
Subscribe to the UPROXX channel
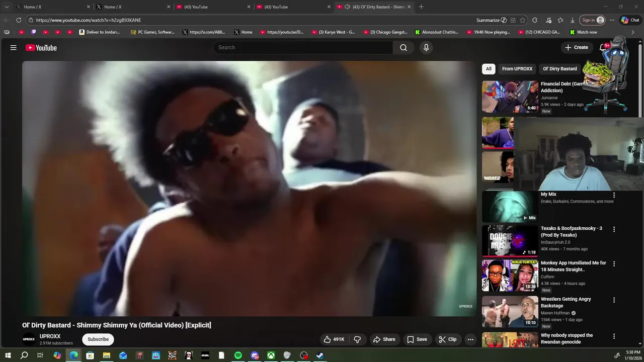pyautogui.click(x=98, y=339)
